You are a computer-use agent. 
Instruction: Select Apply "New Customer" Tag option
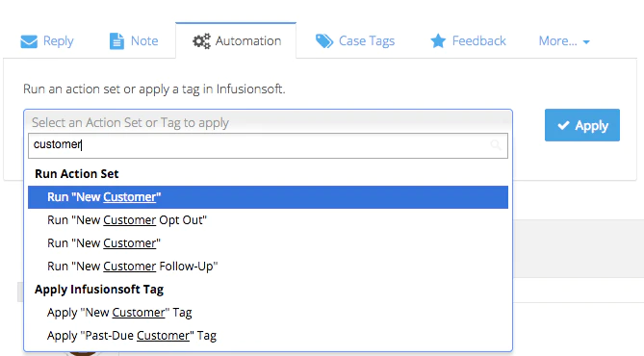pyautogui.click(x=268, y=313)
